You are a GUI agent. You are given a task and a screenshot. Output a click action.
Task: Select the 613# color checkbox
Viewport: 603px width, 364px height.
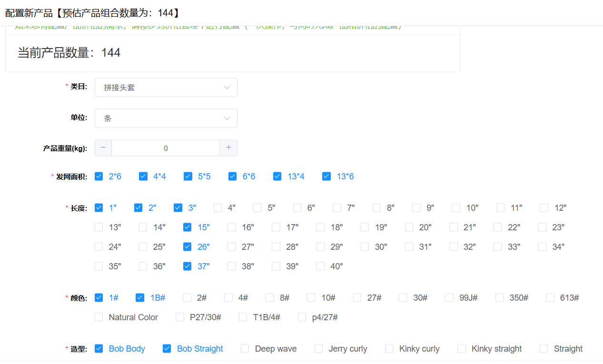pos(550,298)
